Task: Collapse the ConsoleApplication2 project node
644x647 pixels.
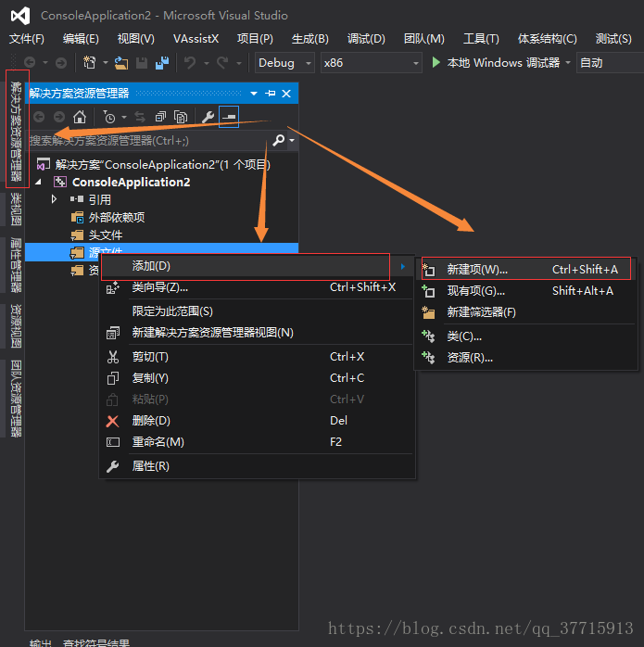Action: [38, 182]
